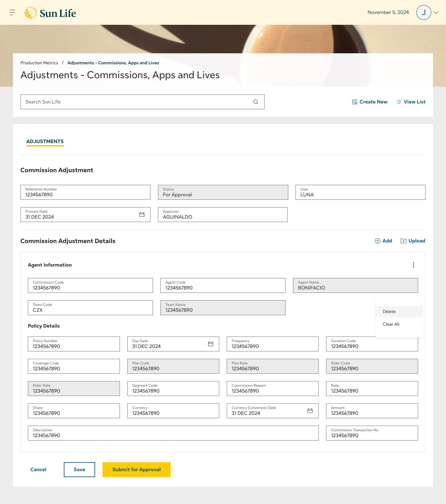Screen dimensions: 446x504
Task: Click the Create New button
Action: (x=370, y=102)
